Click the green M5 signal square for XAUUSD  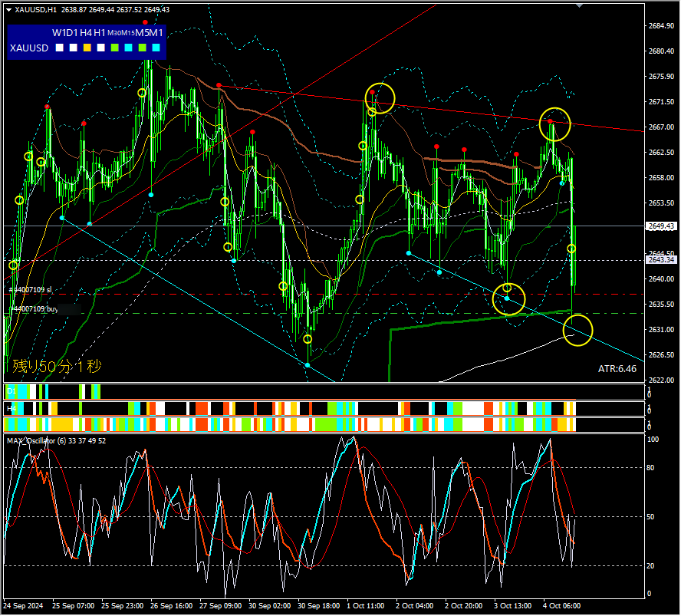click(x=143, y=48)
